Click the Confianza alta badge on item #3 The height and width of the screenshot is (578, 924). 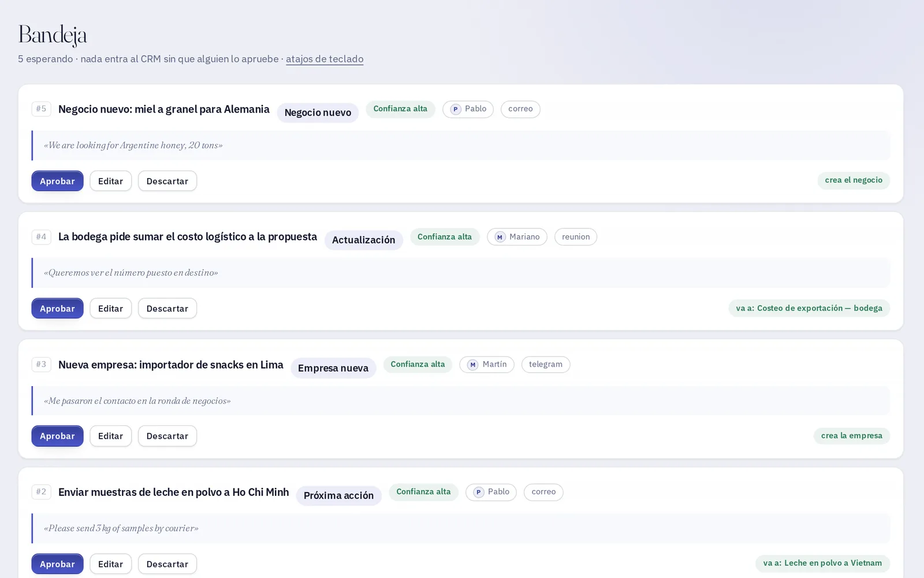(x=418, y=364)
